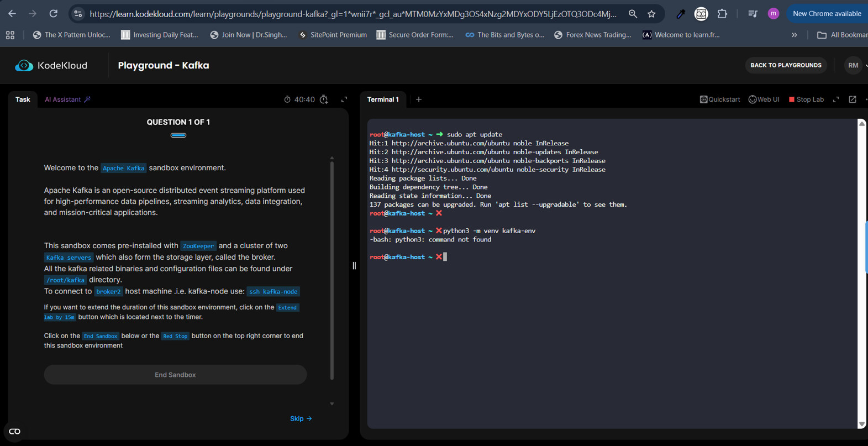Viewport: 868px width, 446px height.
Task: Click 'python3: command not found' terminal line
Action: click(430, 239)
